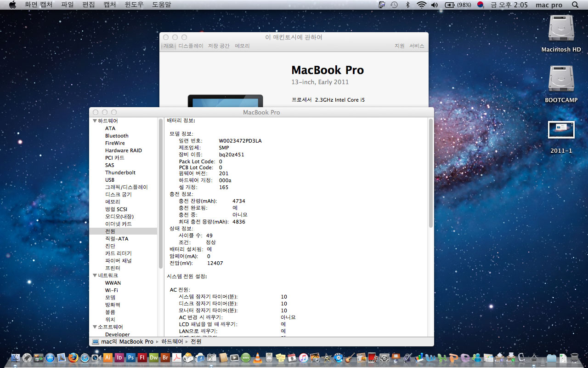This screenshot has height=368, width=588.
Task: Click the Bluetooth icon in menu bar
Action: click(x=407, y=5)
